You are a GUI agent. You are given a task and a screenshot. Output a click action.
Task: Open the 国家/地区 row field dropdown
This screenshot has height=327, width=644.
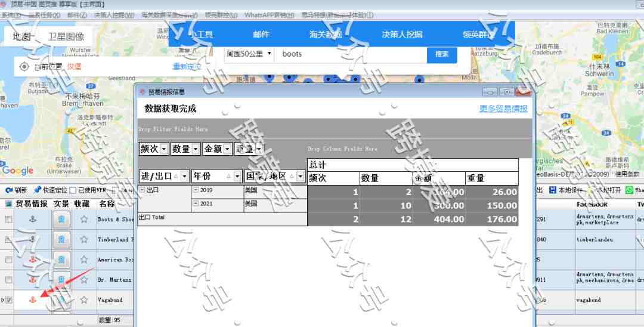point(300,176)
